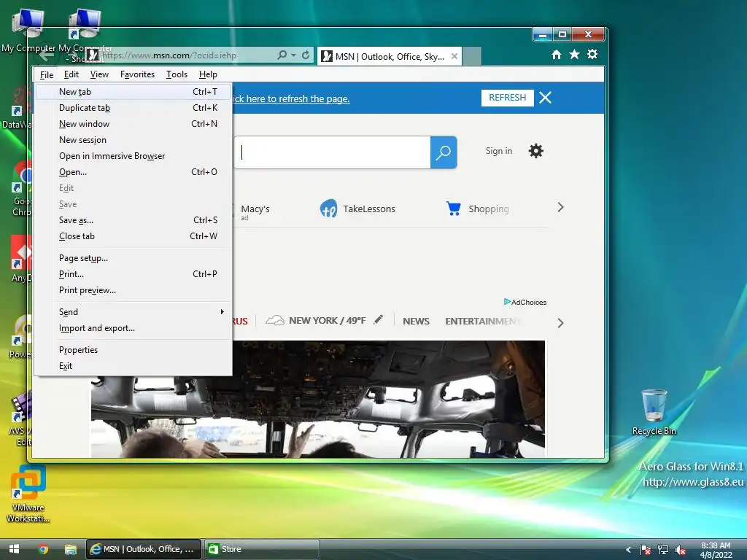Image resolution: width=747 pixels, height=560 pixels.
Task: Click the taskbar clock showing 8:38 AM
Action: tap(716, 550)
